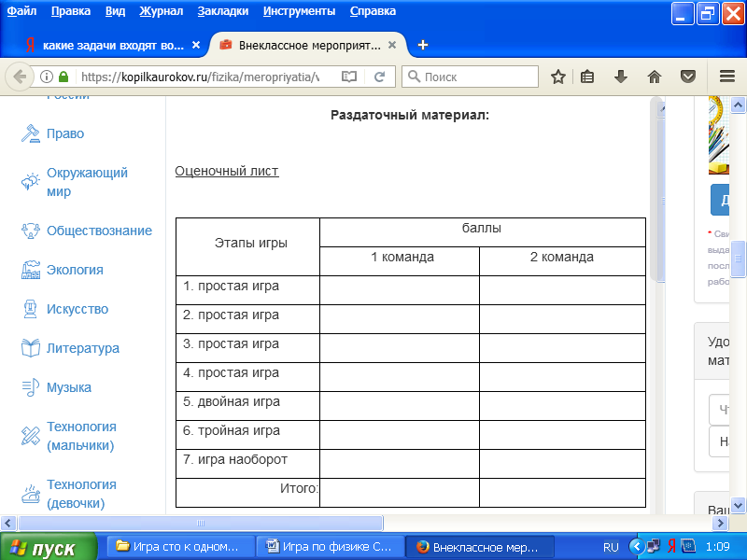The image size is (747, 560).
Task: Open the Музыка category link
Action: pyautogui.click(x=68, y=387)
